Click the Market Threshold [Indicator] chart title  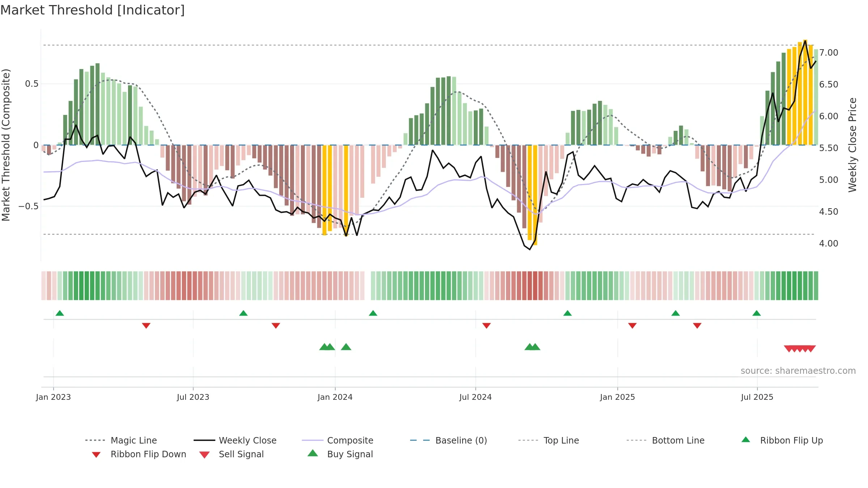pyautogui.click(x=93, y=10)
